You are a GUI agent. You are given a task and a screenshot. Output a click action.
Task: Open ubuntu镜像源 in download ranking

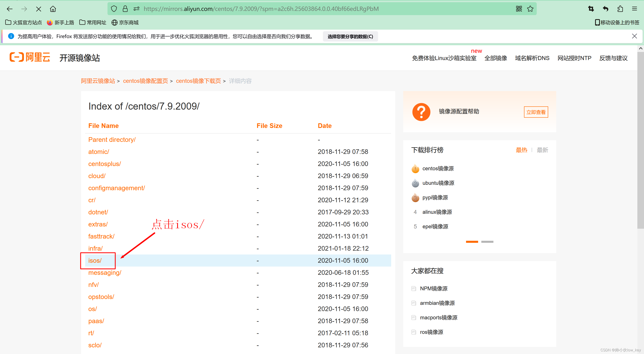(x=438, y=183)
